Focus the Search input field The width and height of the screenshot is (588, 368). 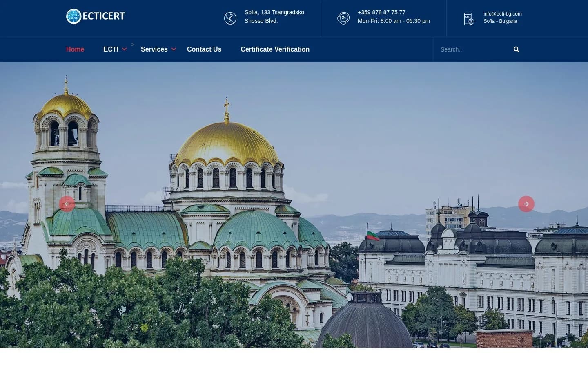pyautogui.click(x=474, y=49)
